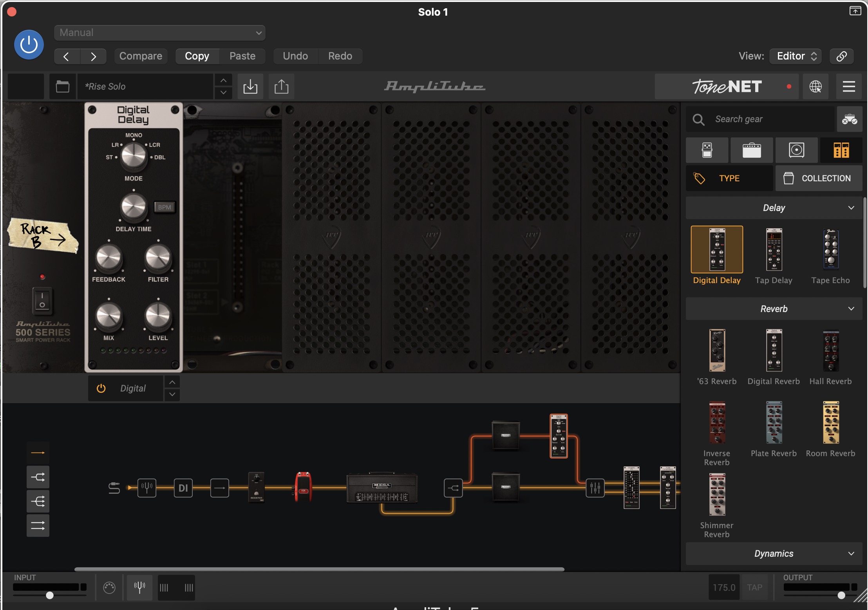
Task: Select the Rise Solo preset name field
Action: [145, 86]
